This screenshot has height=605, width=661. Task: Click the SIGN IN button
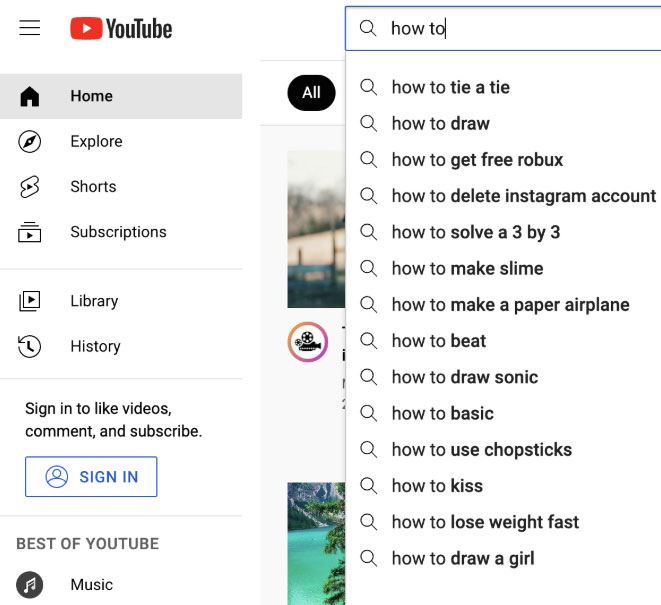pyautogui.click(x=91, y=476)
